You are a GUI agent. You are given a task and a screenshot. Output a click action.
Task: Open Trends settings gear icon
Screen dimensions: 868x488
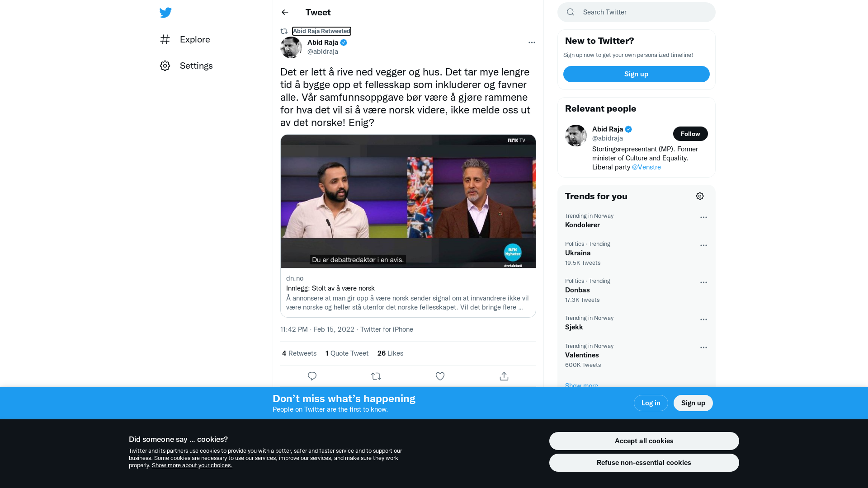[700, 196]
